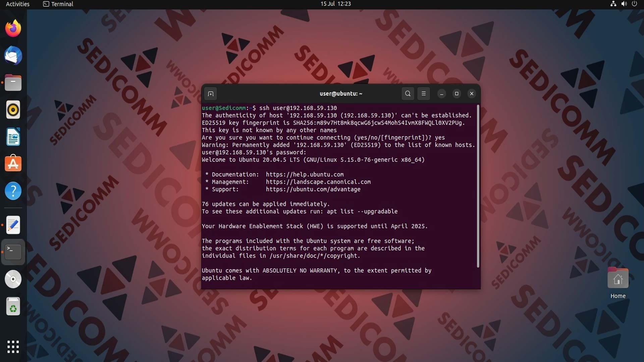Maximize the terminal window
644x362 pixels.
tap(457, 94)
